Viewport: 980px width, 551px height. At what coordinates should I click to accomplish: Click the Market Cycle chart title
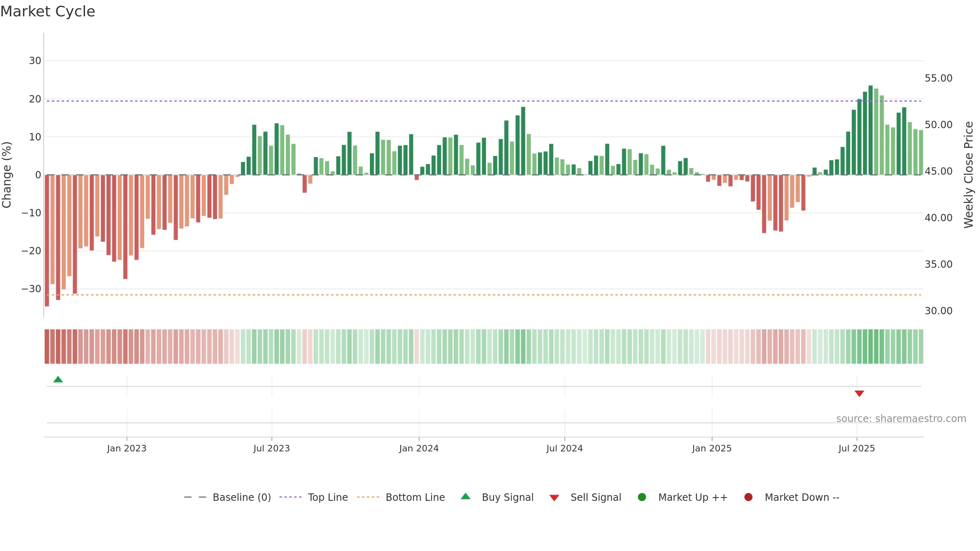click(48, 11)
